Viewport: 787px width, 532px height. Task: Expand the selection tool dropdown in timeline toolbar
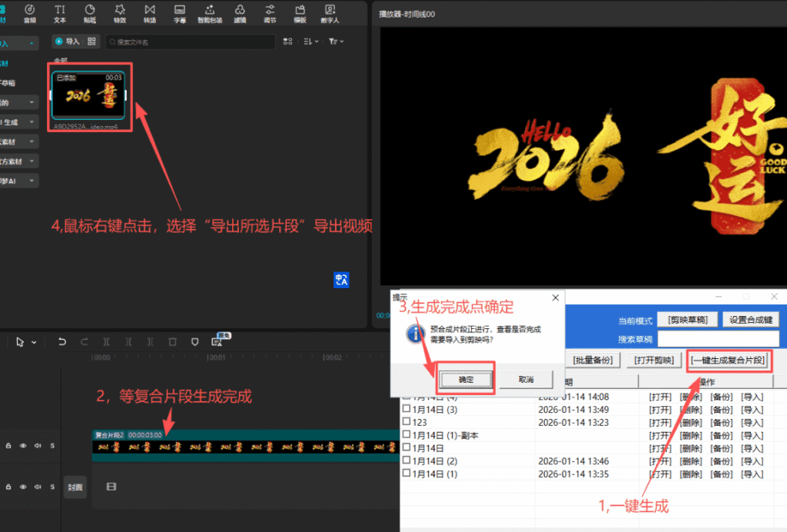click(x=33, y=341)
